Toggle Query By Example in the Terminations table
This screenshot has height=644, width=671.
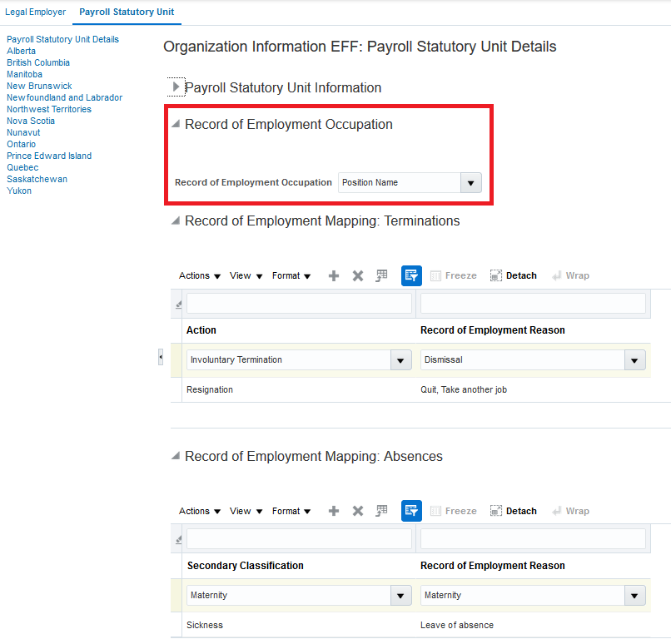(411, 276)
